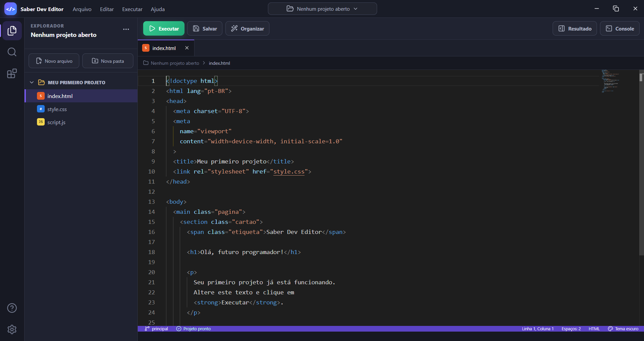Open the project selector dropdown

click(322, 9)
